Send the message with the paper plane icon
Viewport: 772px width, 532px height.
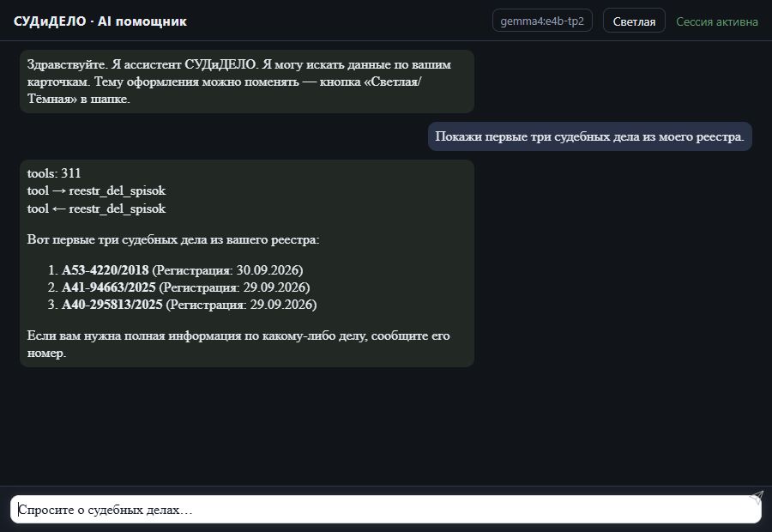(757, 498)
